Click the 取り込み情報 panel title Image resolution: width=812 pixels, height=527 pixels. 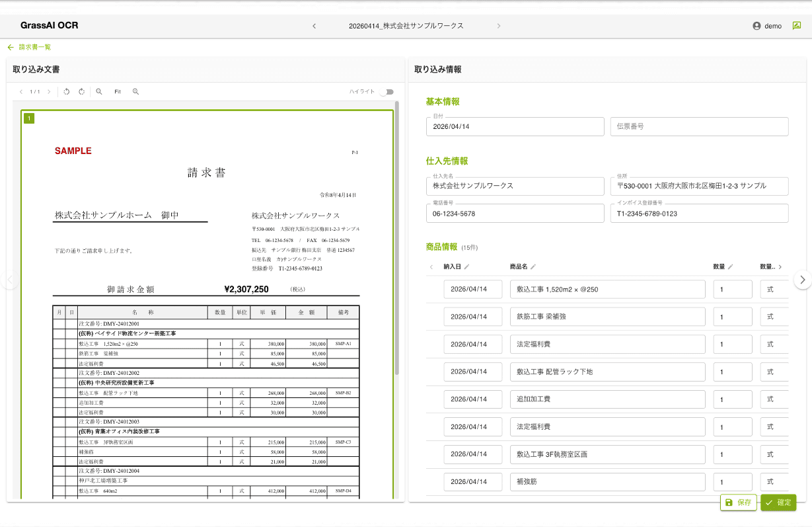pyautogui.click(x=438, y=69)
